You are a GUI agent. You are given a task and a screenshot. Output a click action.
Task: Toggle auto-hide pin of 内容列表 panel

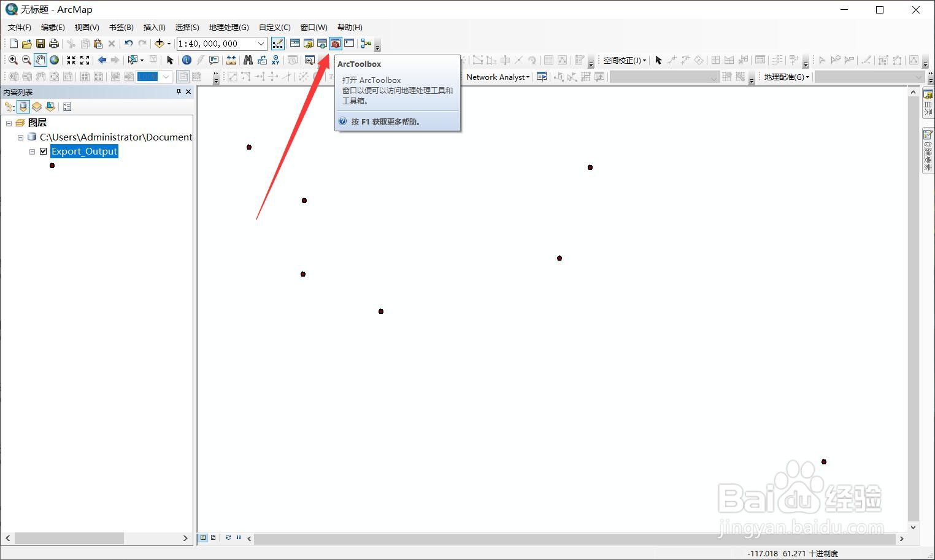pyautogui.click(x=179, y=92)
